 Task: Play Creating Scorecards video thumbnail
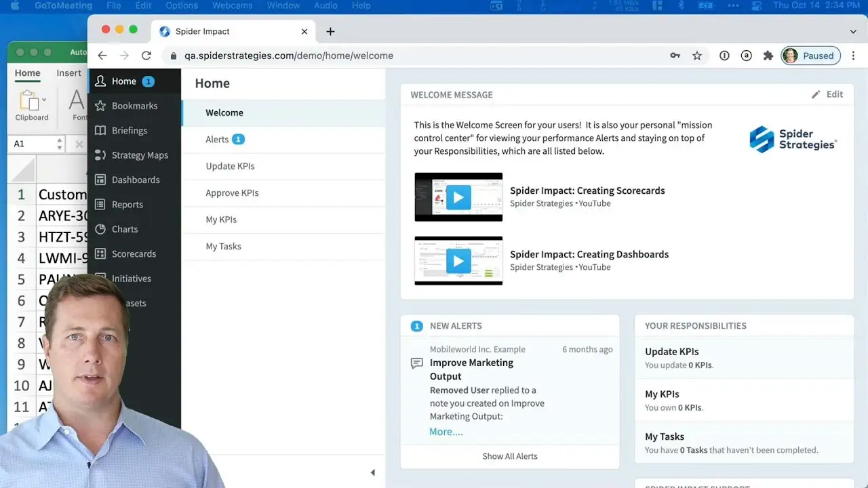pos(458,197)
